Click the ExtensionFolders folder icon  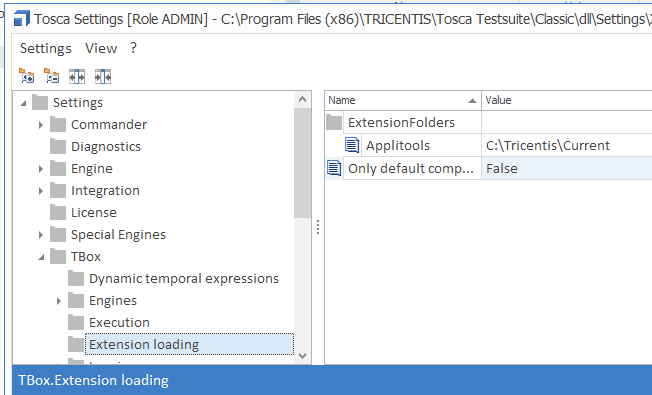(x=334, y=122)
